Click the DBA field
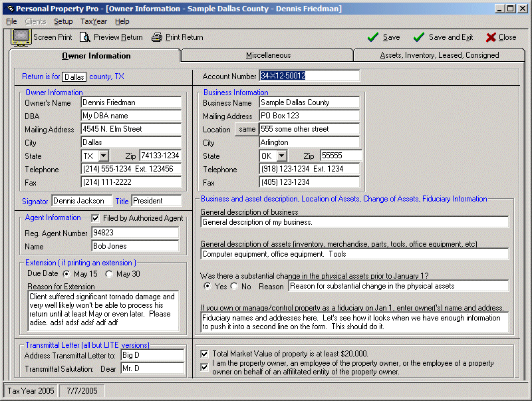 (131, 116)
